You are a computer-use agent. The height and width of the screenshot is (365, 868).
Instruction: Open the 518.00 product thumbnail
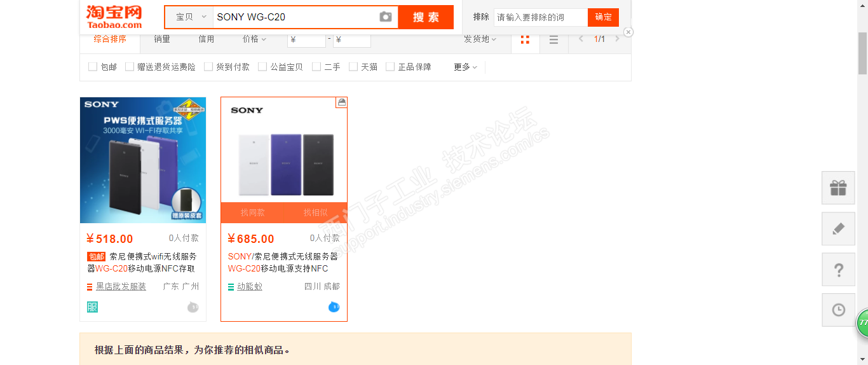[x=143, y=160]
